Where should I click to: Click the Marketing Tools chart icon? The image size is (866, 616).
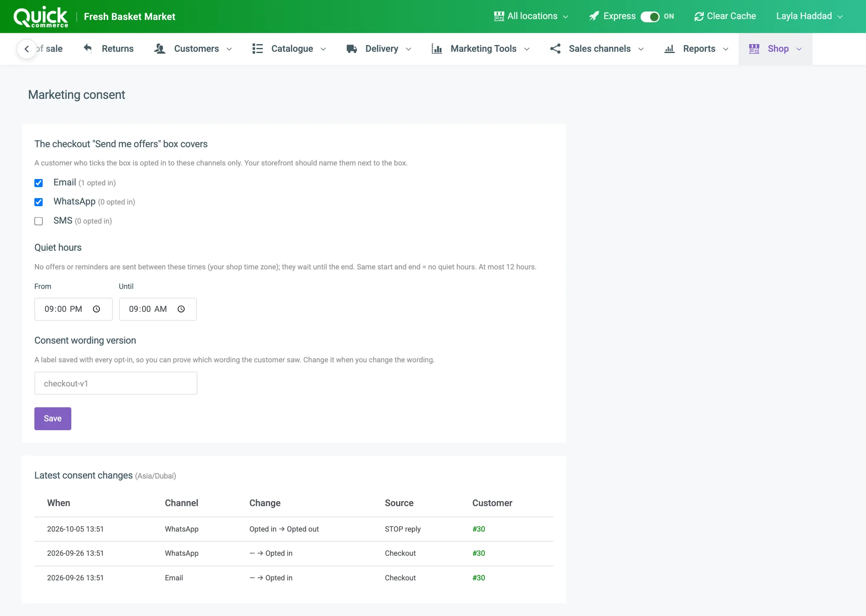(437, 49)
